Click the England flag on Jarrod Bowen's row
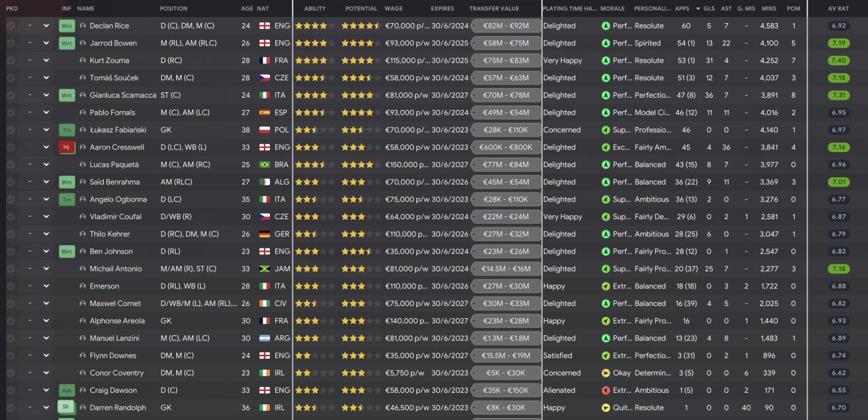 click(264, 43)
